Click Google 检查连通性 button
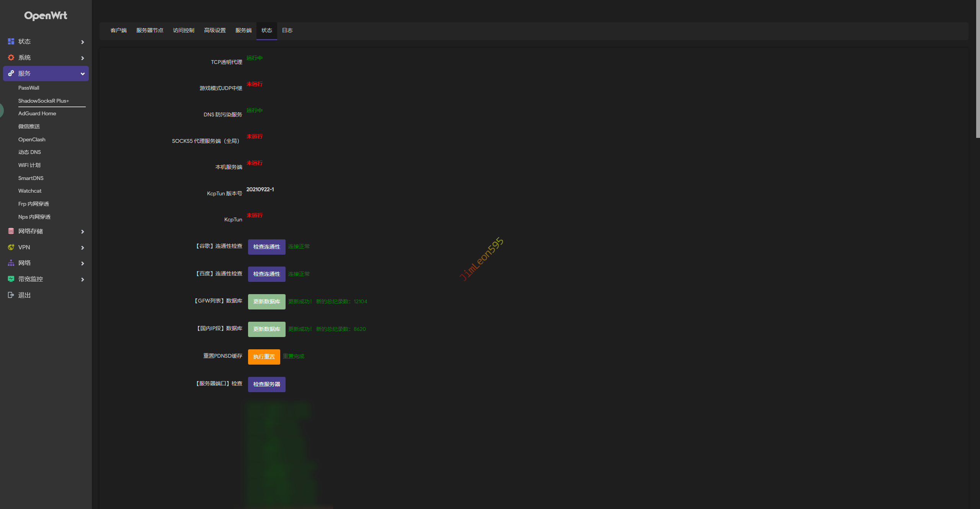The width and height of the screenshot is (980, 509). tap(266, 247)
